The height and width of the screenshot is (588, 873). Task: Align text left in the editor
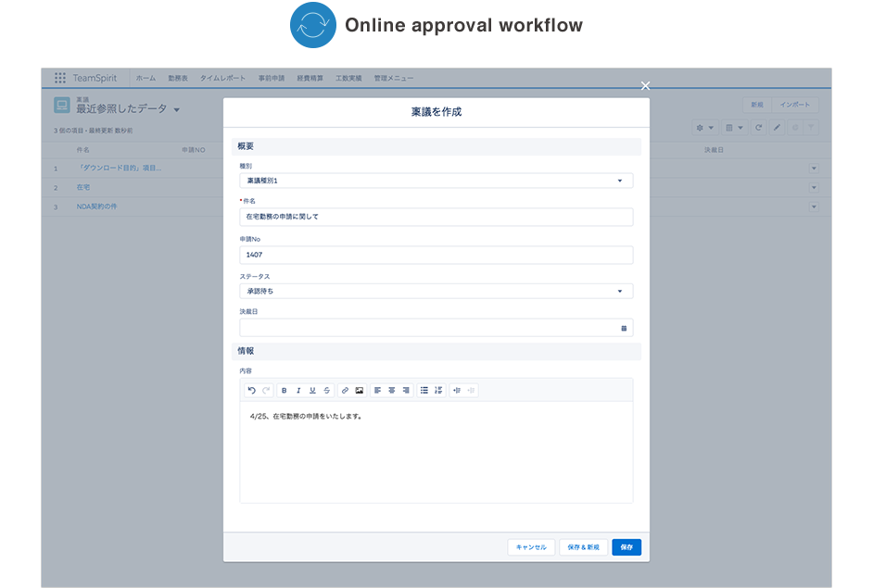[x=377, y=391]
